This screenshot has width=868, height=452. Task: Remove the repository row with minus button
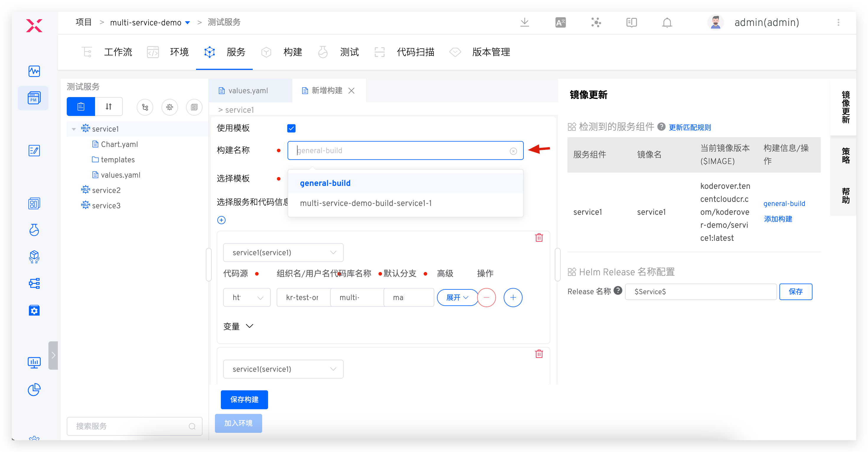486,297
